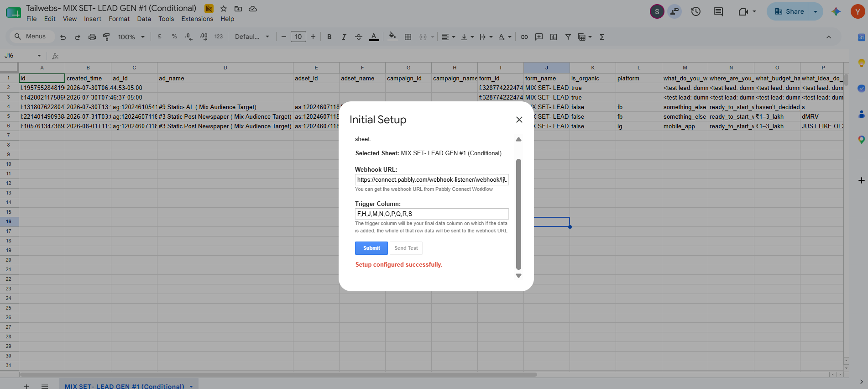Viewport: 868px width, 389px height.
Task: Click the Send Test button
Action: point(406,248)
